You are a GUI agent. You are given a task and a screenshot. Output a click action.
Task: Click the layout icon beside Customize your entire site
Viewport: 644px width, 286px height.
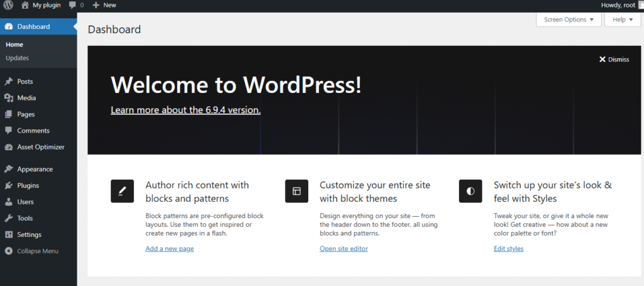pyautogui.click(x=296, y=191)
